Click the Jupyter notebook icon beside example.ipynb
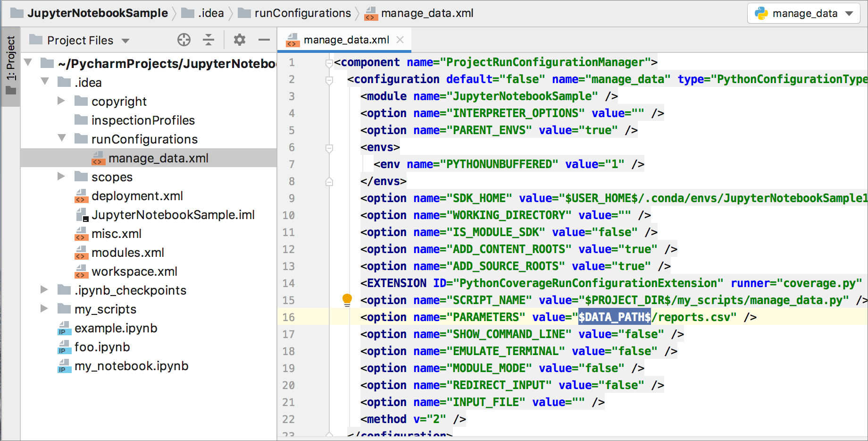Viewport: 868px width, 441px height. pyautogui.click(x=64, y=328)
